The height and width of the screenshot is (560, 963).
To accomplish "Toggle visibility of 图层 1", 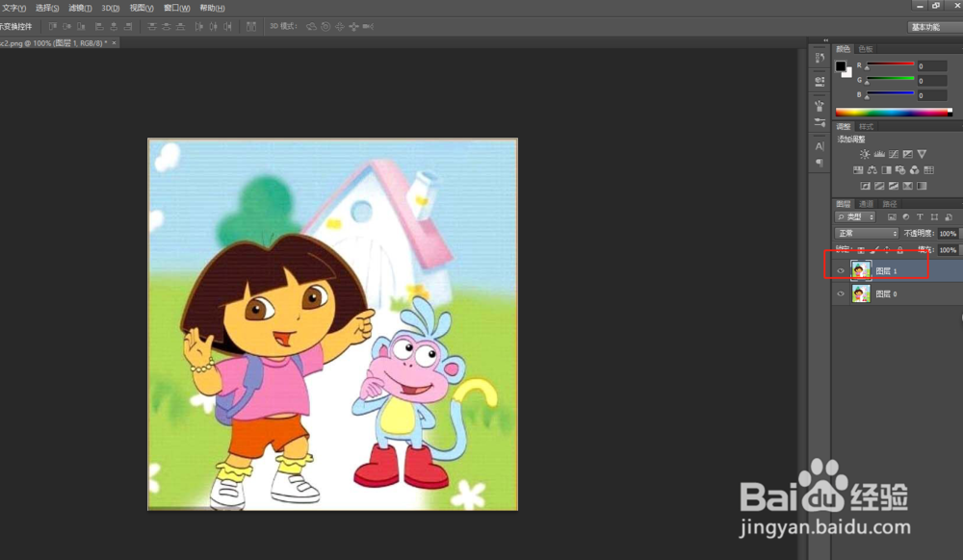I will coord(841,270).
